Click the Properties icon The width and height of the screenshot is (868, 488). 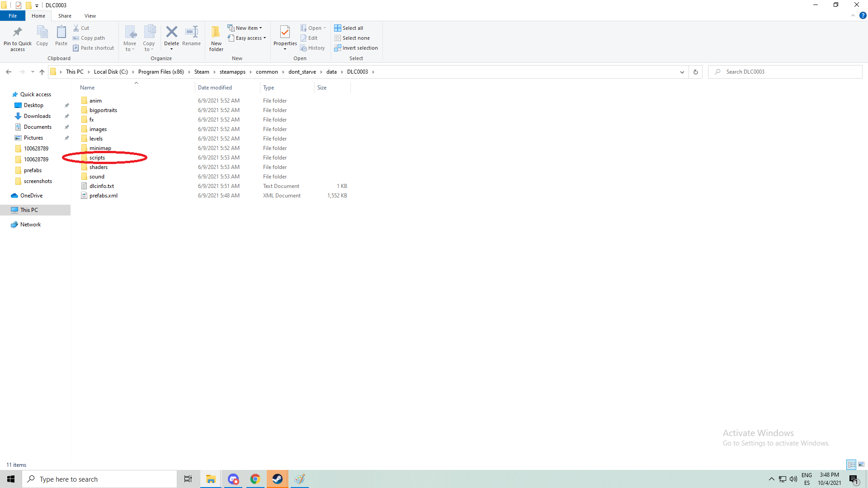coord(285,33)
